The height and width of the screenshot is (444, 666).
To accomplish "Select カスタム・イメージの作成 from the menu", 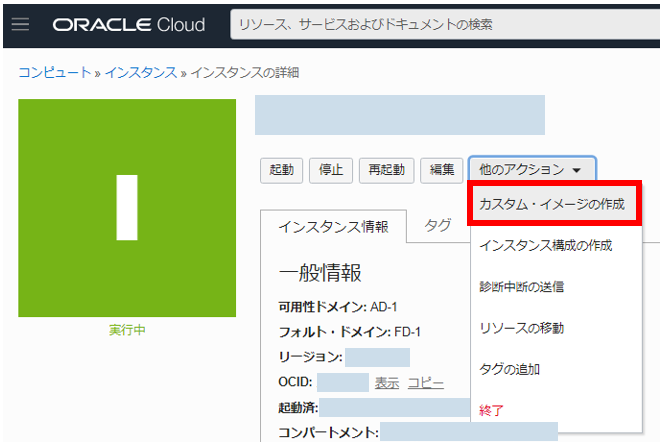I will pos(552,204).
